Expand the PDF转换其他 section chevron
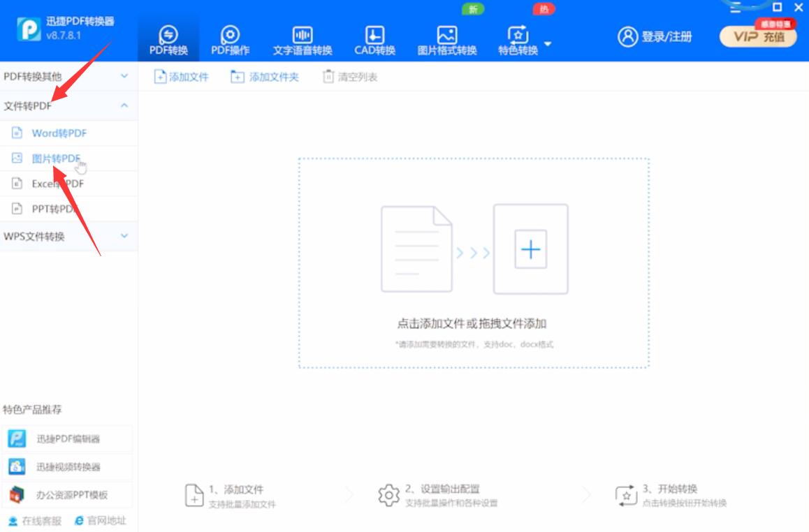This screenshot has height=532, width=809. pos(124,76)
